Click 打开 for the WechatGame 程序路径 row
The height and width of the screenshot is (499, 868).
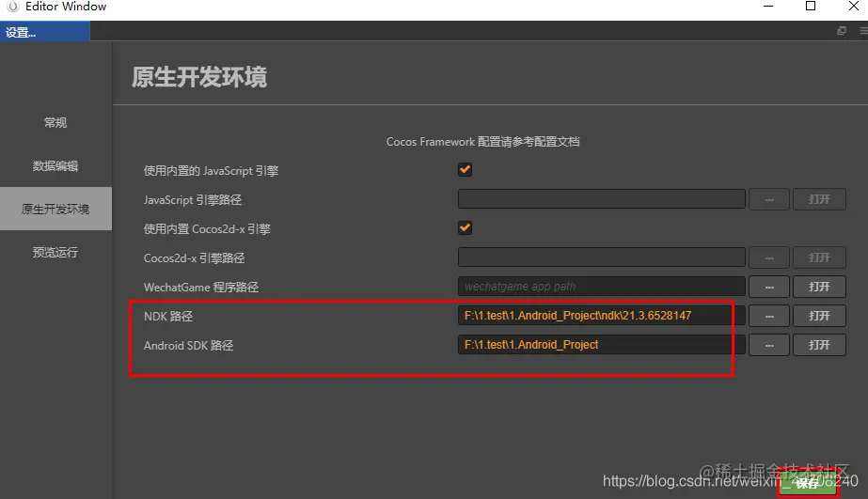click(x=819, y=287)
